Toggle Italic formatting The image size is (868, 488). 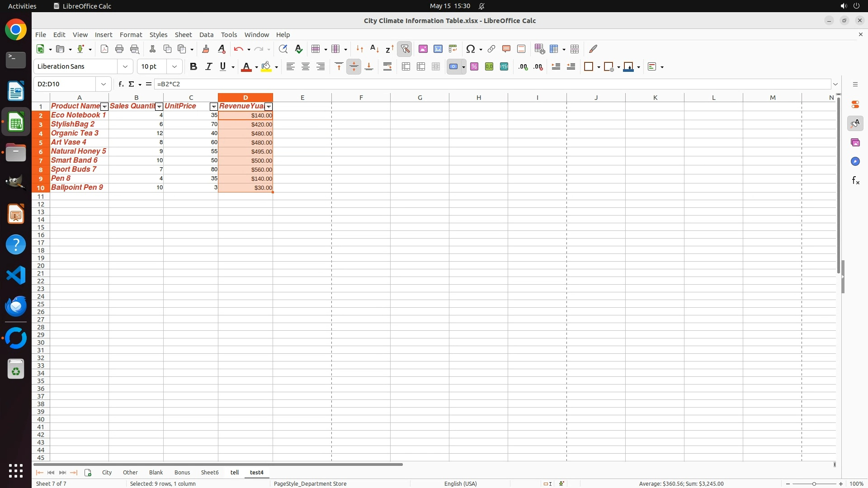coord(208,67)
